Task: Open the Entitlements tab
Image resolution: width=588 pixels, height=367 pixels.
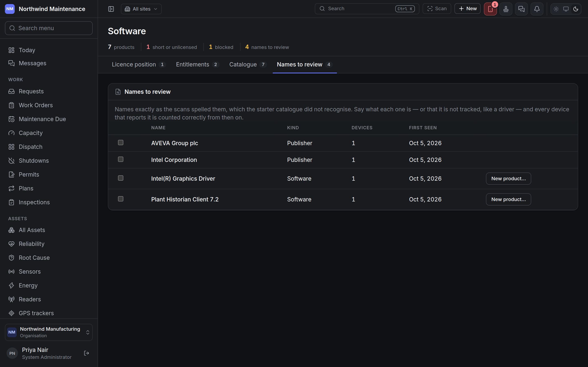Action: pos(198,65)
